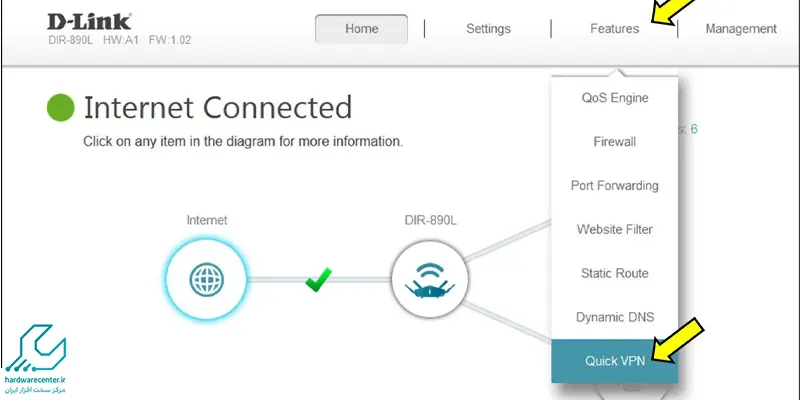
Task: Open Static Route menu entry
Action: click(615, 273)
